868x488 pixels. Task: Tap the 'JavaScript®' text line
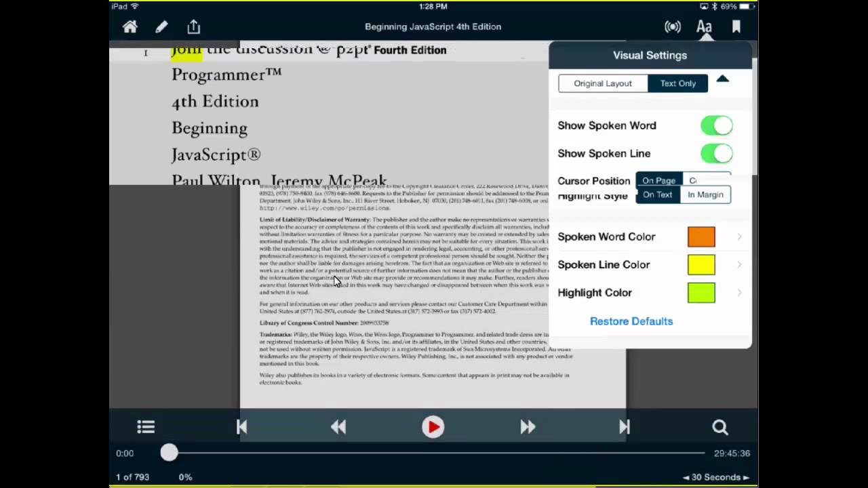216,155
